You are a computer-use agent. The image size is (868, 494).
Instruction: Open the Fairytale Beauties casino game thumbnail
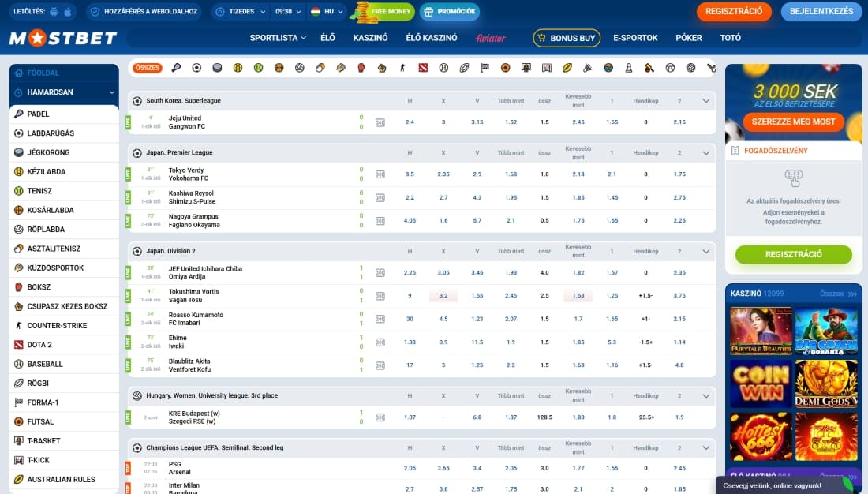point(761,331)
